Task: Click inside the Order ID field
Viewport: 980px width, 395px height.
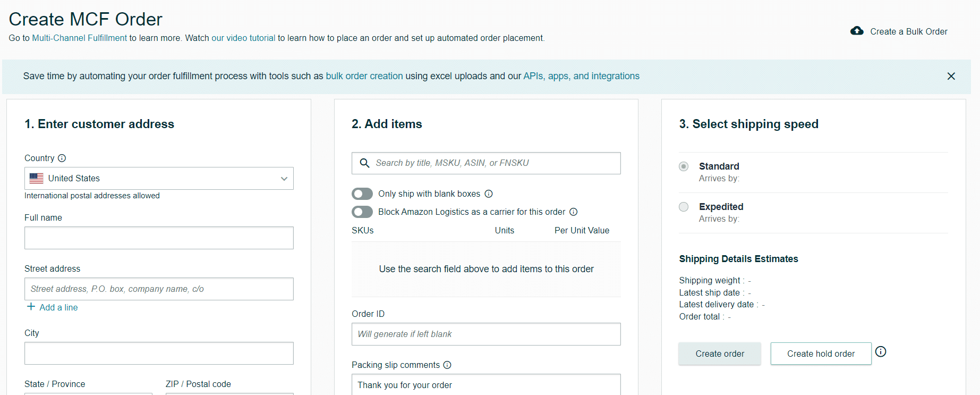Action: point(485,334)
